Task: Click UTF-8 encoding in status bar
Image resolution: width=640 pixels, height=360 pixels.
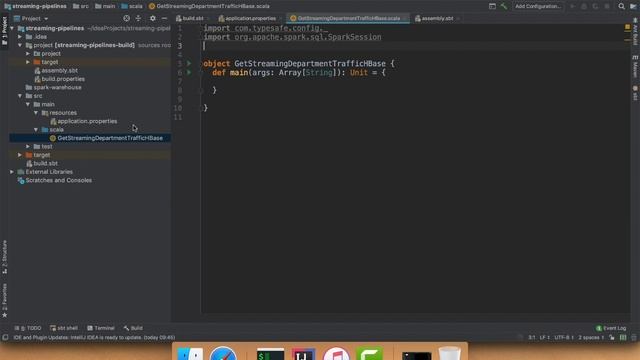Action: [x=564, y=338]
